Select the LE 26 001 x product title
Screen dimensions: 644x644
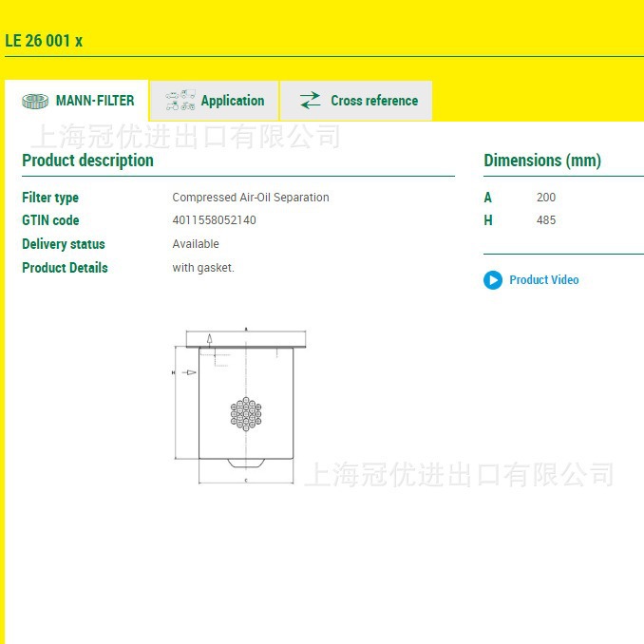(44, 41)
